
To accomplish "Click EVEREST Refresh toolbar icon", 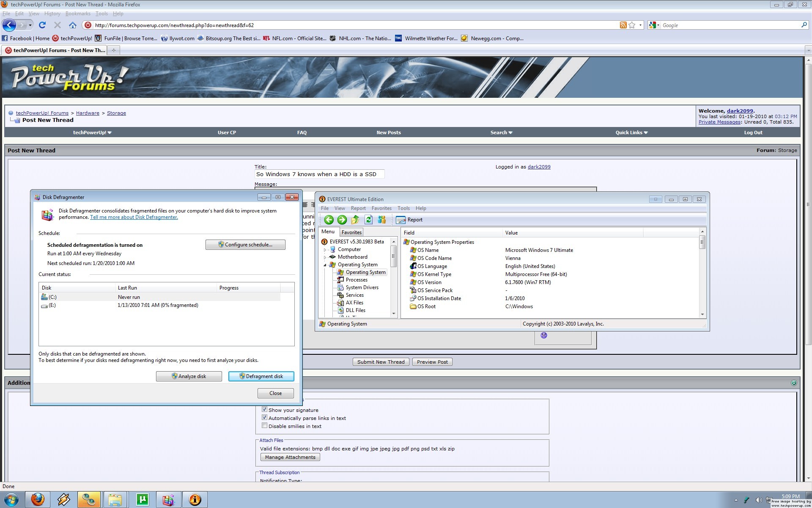I will 368,220.
